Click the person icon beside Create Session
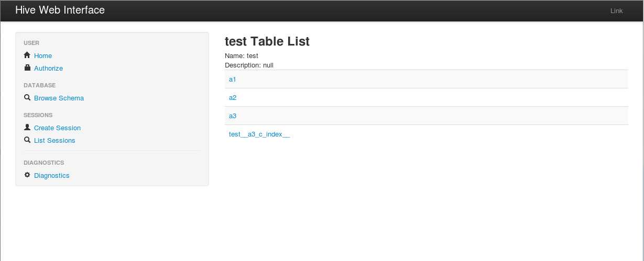 pos(27,127)
